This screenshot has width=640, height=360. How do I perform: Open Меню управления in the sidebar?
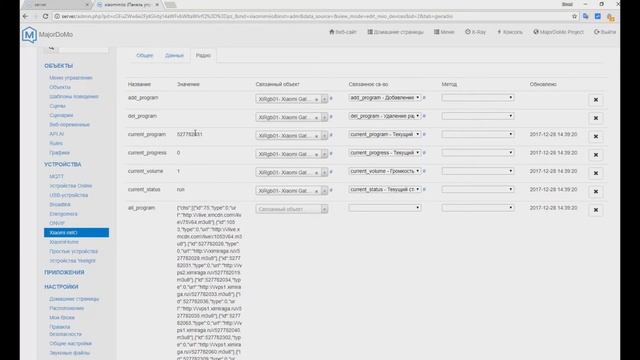click(71, 78)
